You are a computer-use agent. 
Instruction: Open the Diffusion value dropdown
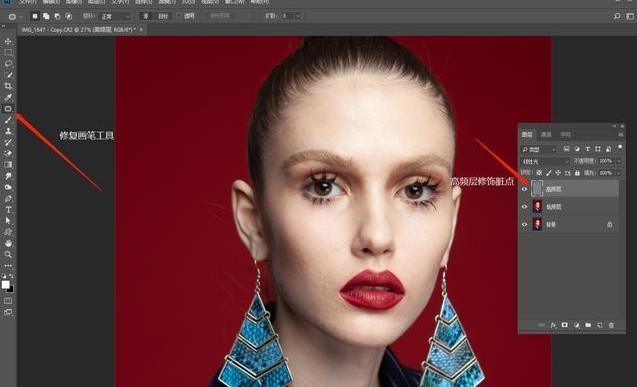pyautogui.click(x=298, y=16)
